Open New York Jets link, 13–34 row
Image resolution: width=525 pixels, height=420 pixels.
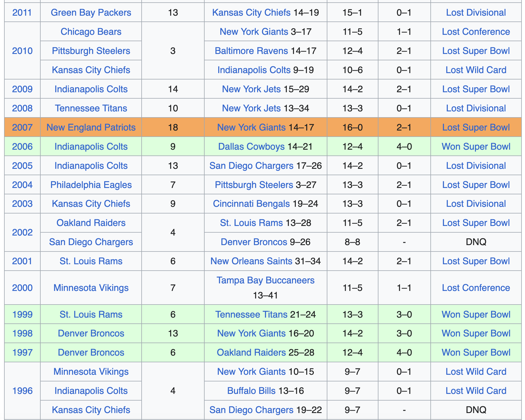pyautogui.click(x=251, y=108)
